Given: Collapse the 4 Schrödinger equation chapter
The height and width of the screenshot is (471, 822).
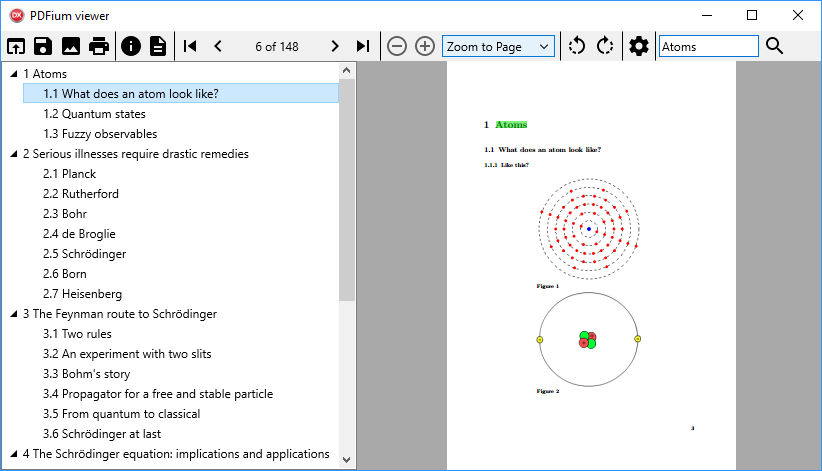Looking at the screenshot, I should [14, 454].
